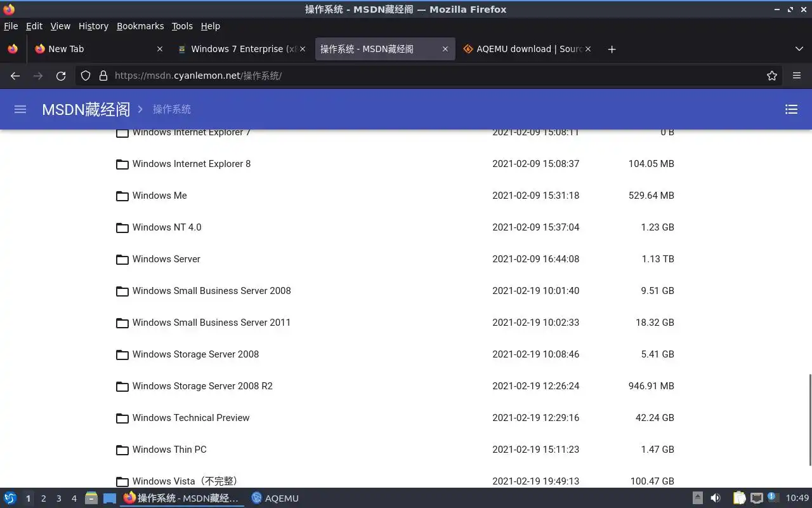Open the Windows Me folder
The image size is (812, 508).
click(x=160, y=196)
